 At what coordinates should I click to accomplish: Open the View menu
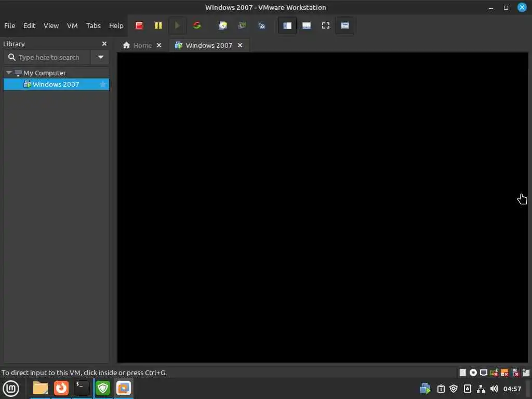pos(51,26)
